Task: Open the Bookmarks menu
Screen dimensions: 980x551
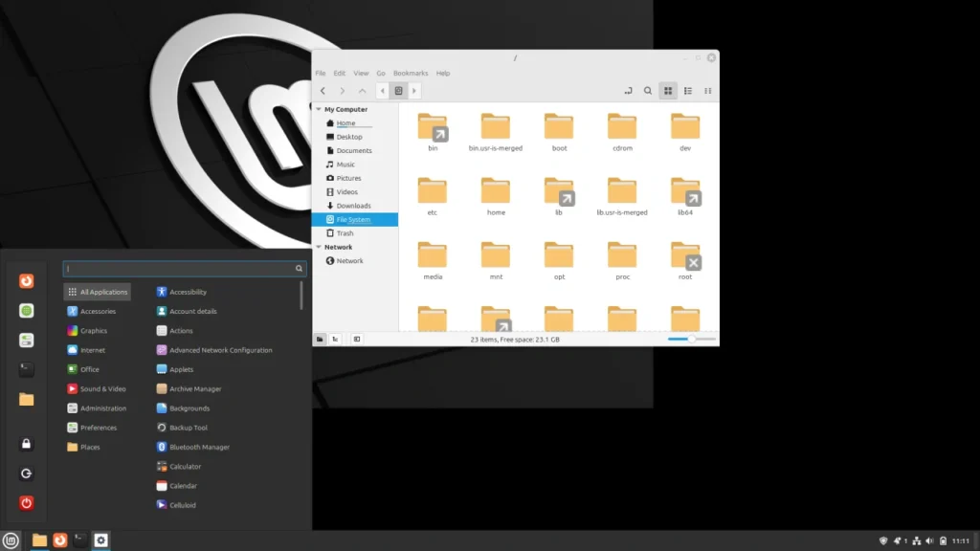Action: (x=411, y=73)
